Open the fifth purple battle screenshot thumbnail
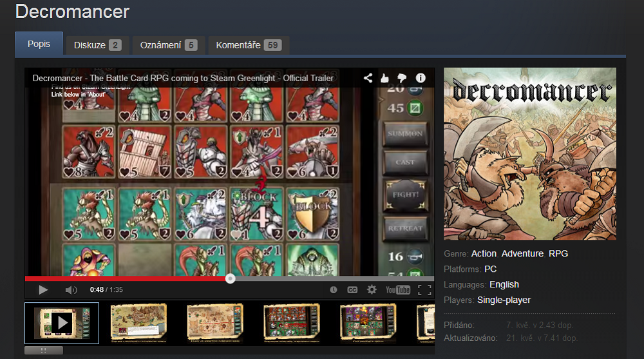 click(368, 323)
